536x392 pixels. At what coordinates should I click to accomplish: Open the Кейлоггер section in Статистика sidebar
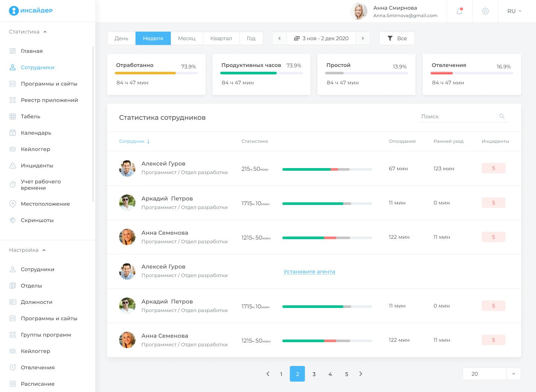coord(36,149)
